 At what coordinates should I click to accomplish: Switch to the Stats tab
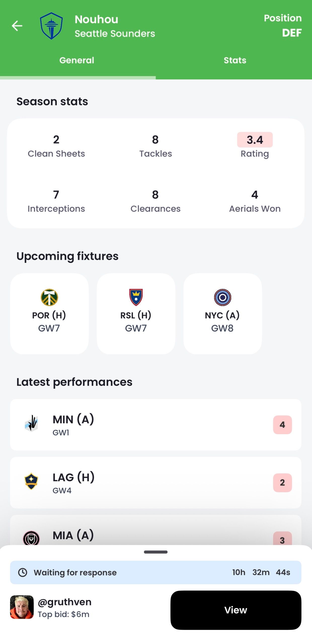(235, 60)
